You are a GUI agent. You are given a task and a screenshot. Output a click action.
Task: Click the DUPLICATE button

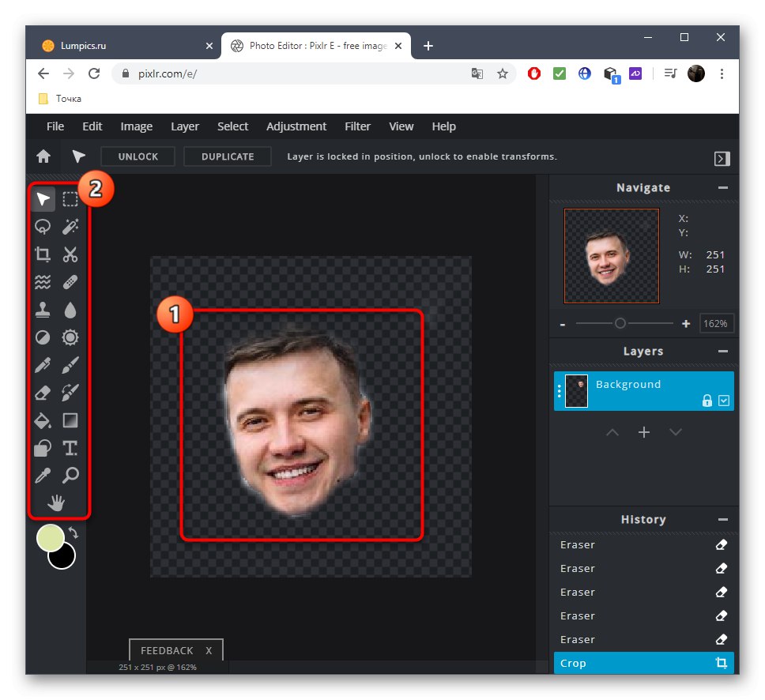[x=228, y=156]
